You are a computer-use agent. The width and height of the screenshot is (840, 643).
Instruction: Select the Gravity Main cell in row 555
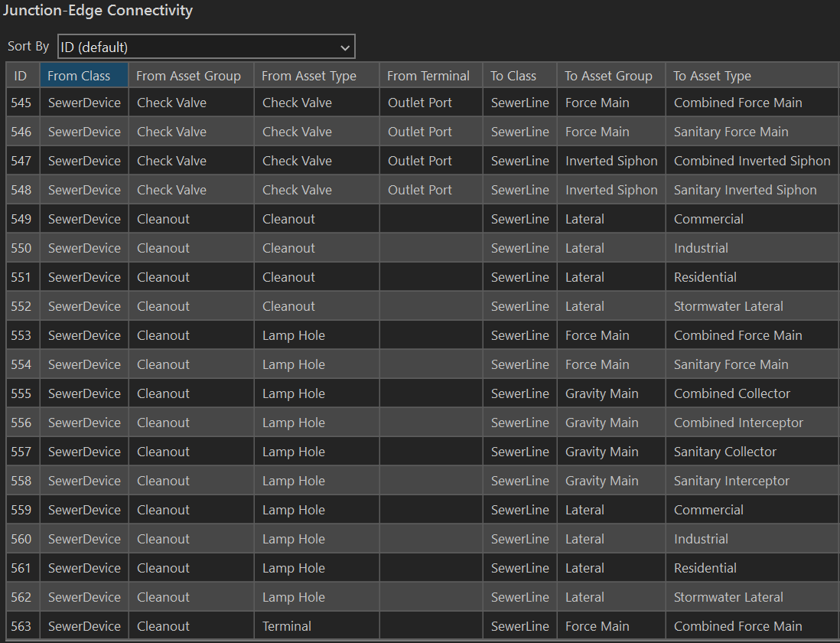coord(601,393)
